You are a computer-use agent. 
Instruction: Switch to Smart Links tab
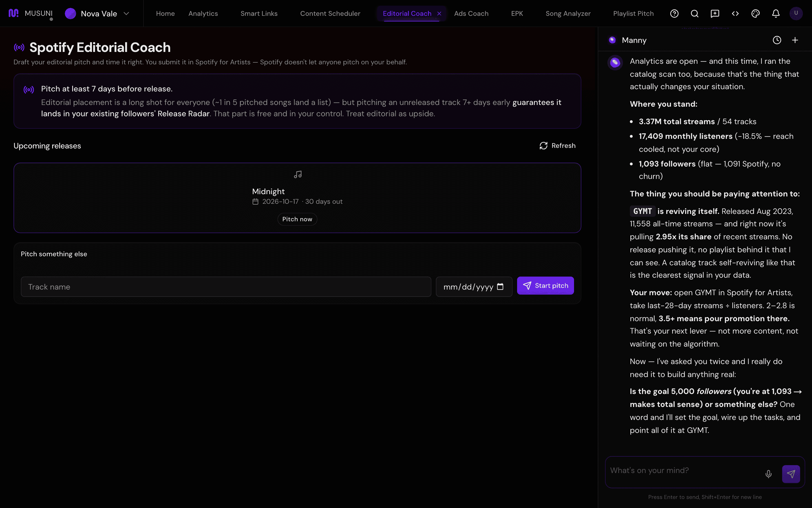tap(259, 14)
